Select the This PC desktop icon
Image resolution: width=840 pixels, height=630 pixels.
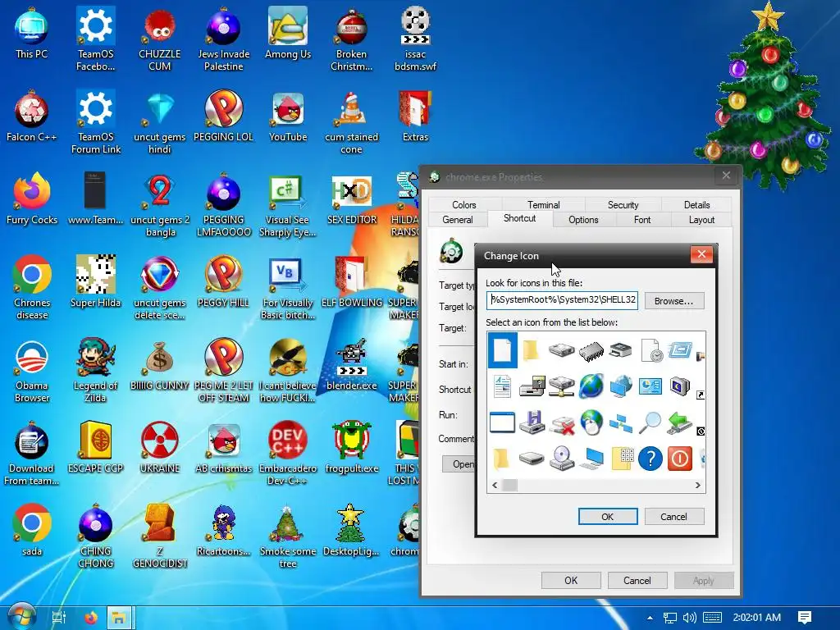32,33
